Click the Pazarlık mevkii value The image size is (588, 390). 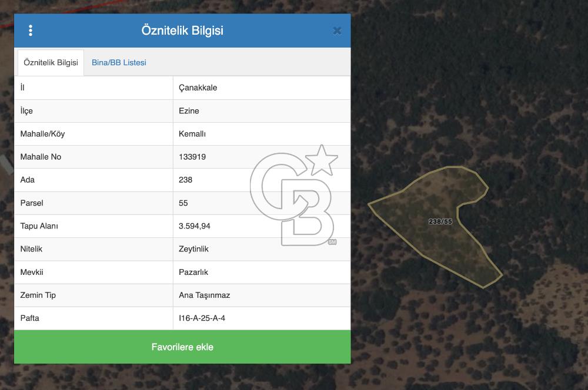(193, 272)
